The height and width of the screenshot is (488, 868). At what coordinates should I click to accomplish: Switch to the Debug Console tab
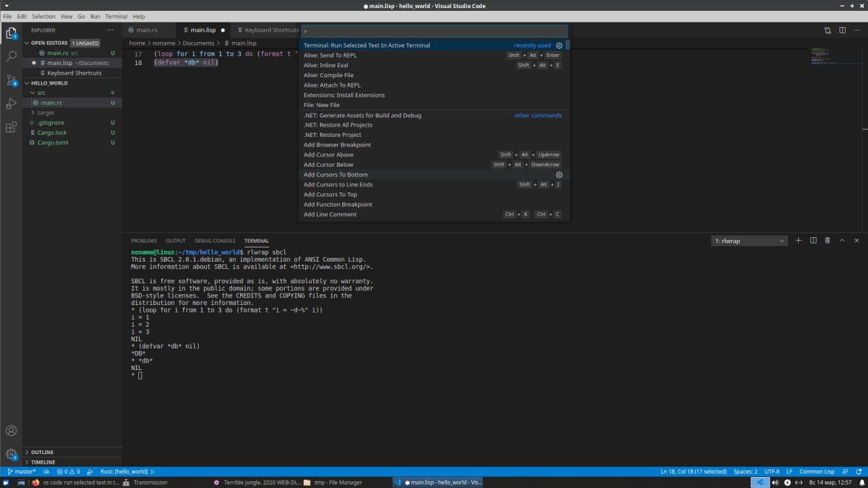215,241
